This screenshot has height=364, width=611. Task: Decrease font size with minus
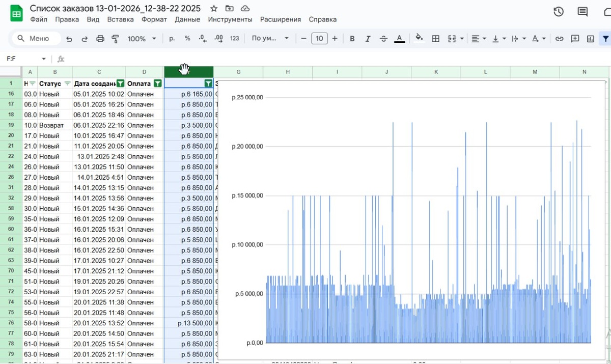pyautogui.click(x=304, y=39)
